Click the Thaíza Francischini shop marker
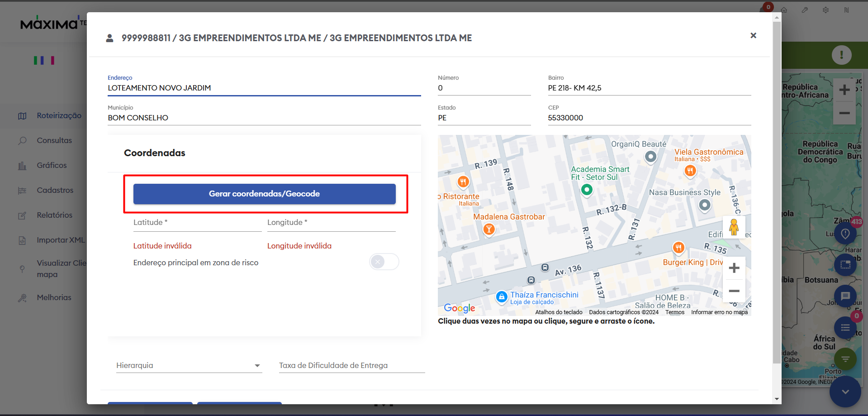The height and width of the screenshot is (416, 868). click(x=501, y=297)
